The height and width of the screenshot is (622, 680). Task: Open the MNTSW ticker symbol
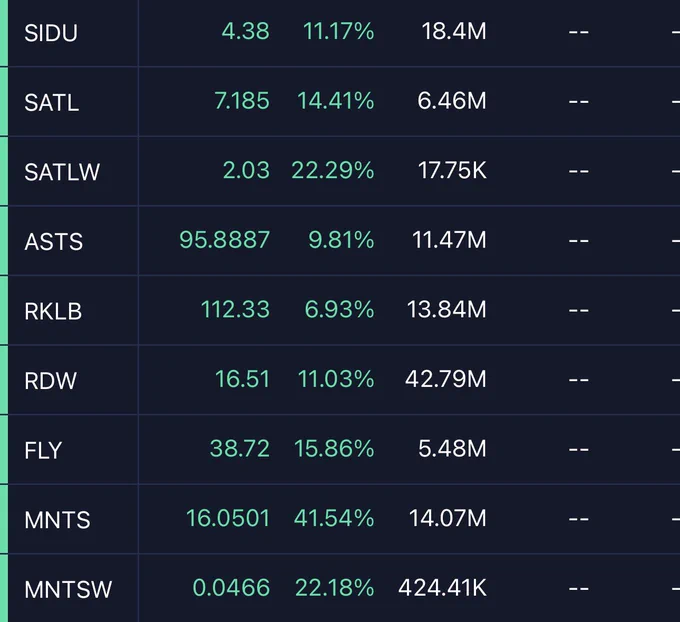(x=68, y=589)
